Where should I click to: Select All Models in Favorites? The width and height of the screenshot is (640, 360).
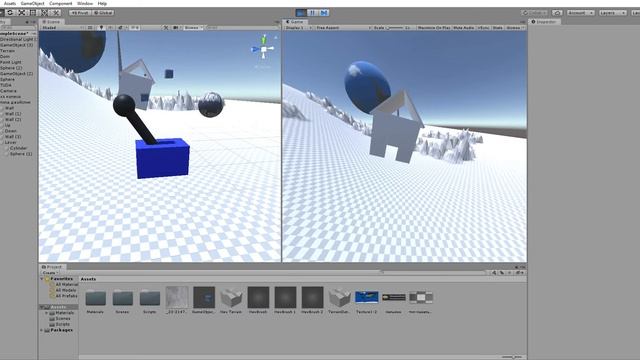[x=65, y=290]
